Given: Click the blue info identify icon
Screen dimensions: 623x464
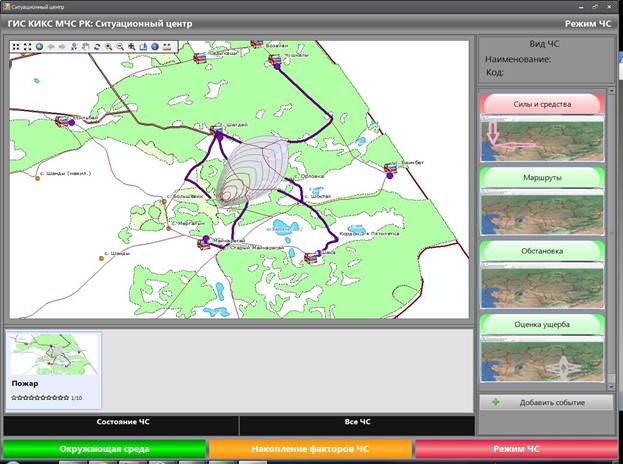Looking at the screenshot, I should pyautogui.click(x=156, y=46).
